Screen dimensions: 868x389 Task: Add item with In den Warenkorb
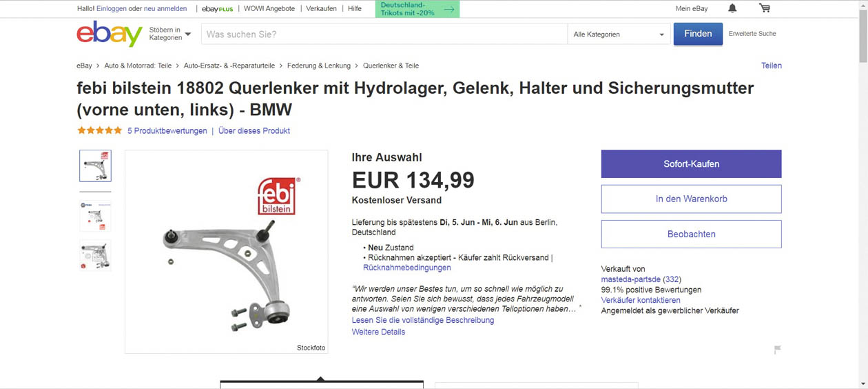[691, 199]
